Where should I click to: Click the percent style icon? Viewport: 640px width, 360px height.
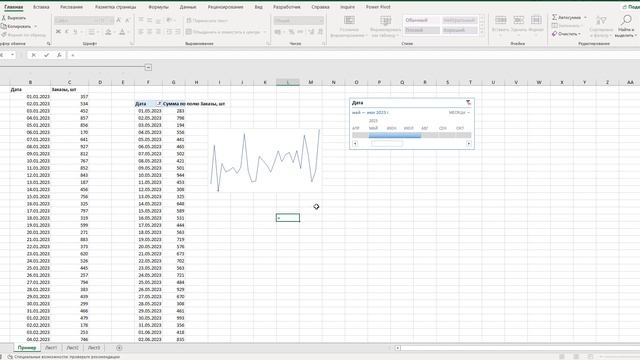tap(291, 32)
